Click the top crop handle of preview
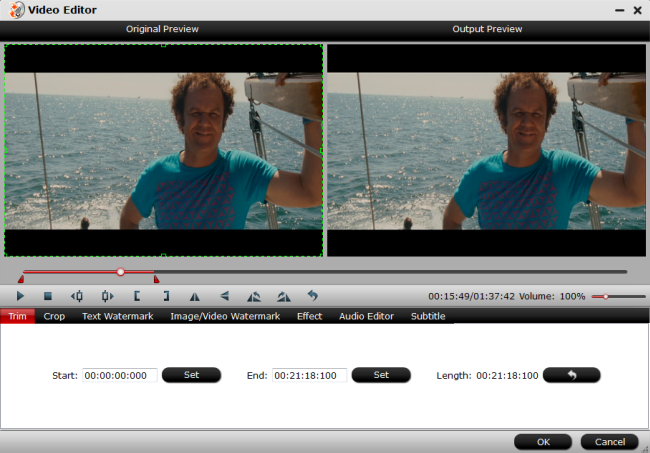The image size is (650, 453). click(163, 45)
